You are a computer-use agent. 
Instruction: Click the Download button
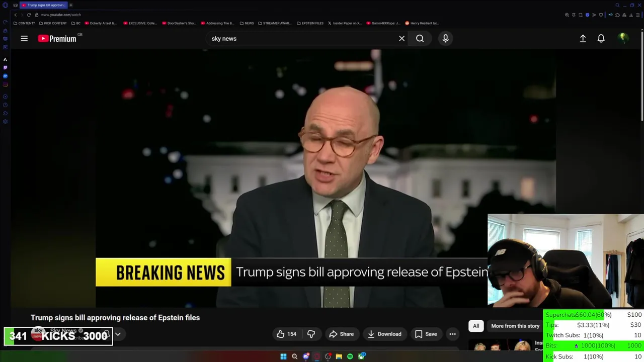[384, 334]
